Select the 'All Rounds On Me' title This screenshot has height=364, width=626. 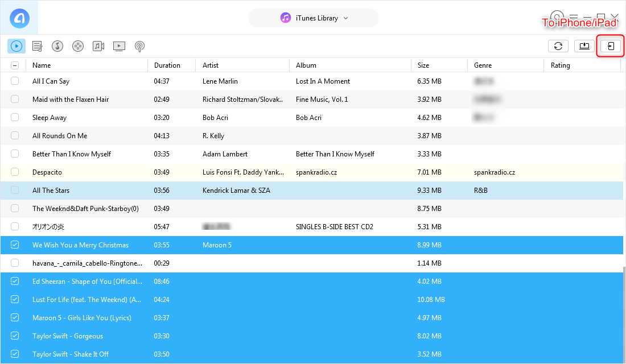(x=60, y=136)
